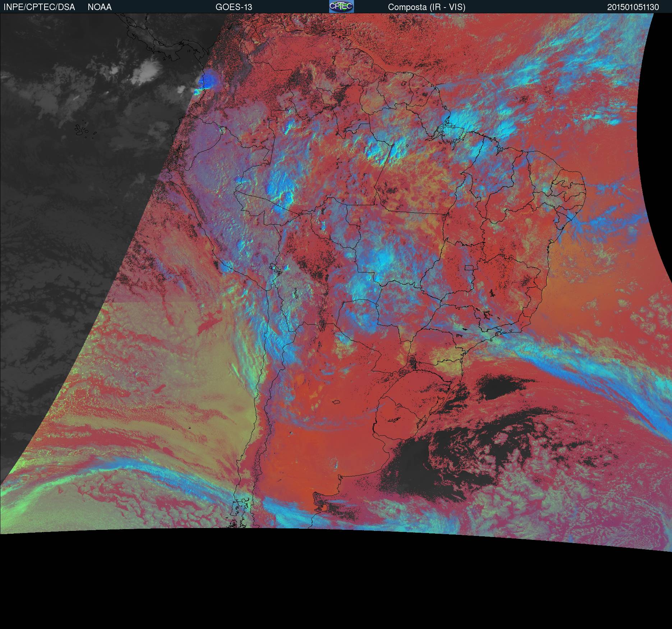Click the Lake Titicaca outline
This screenshot has width=672, height=629.
click(x=276, y=269)
